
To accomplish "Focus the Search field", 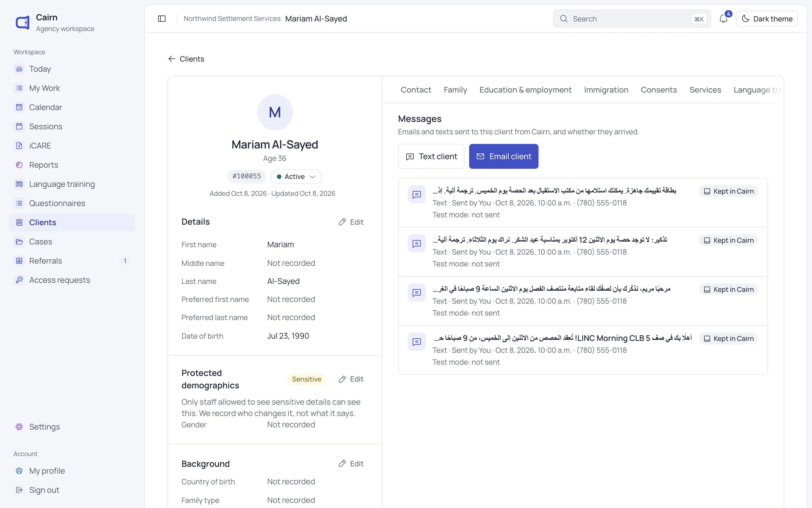I will (x=632, y=19).
